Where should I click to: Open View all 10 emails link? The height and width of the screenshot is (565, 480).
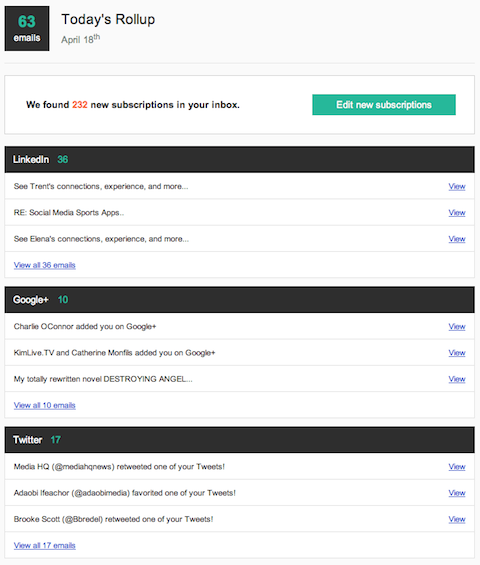pyautogui.click(x=45, y=405)
